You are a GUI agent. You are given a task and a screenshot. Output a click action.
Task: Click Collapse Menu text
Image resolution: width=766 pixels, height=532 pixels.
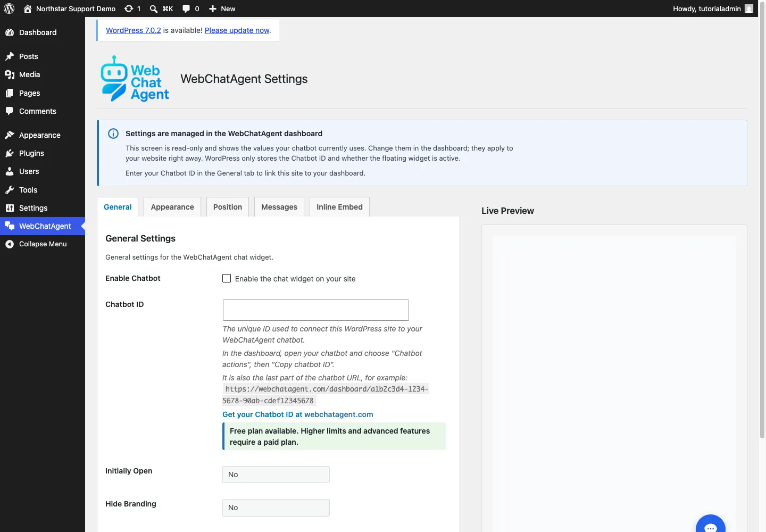click(x=43, y=244)
